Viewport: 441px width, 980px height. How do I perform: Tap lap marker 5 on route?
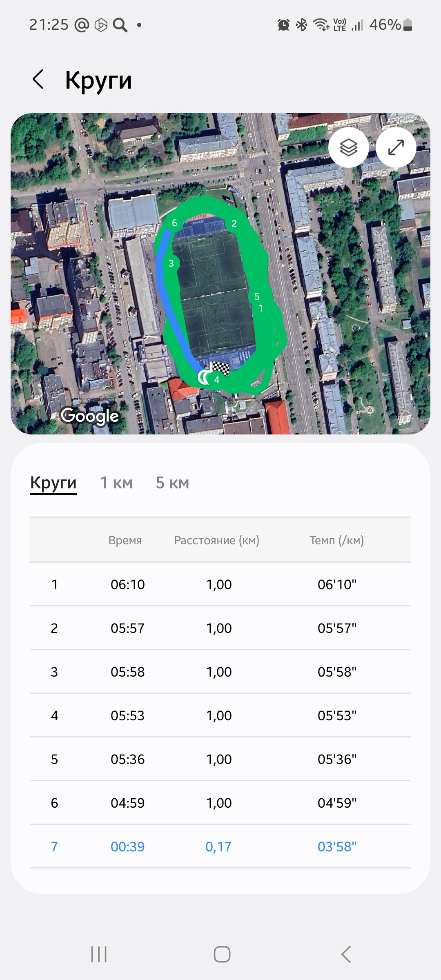[257, 296]
